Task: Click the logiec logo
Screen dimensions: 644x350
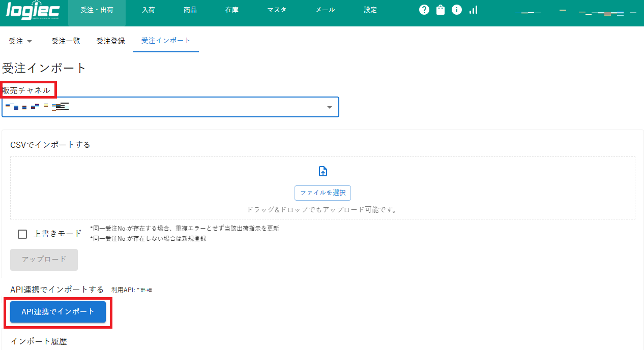Action: pos(32,9)
